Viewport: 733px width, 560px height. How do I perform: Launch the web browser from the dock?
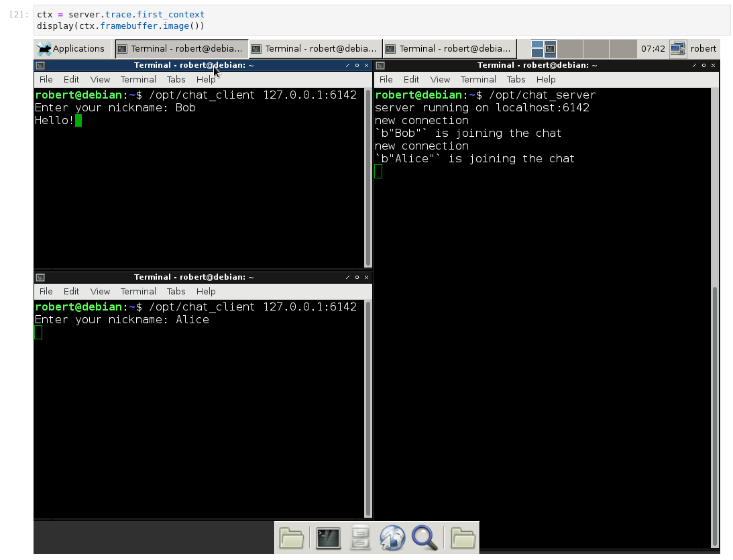pos(392,537)
